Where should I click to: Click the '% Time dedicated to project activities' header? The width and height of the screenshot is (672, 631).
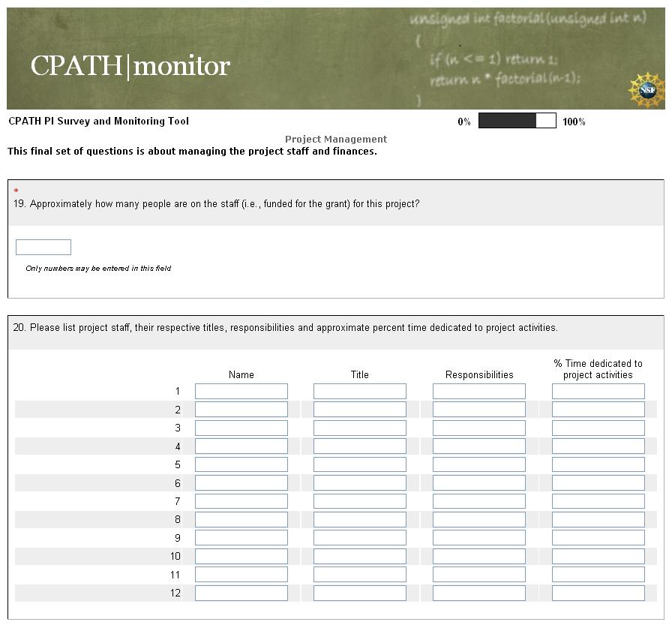(598, 369)
